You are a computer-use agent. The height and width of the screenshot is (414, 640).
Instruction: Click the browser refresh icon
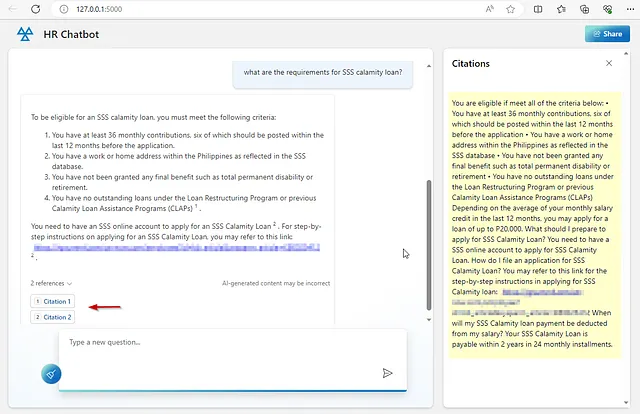tap(36, 9)
